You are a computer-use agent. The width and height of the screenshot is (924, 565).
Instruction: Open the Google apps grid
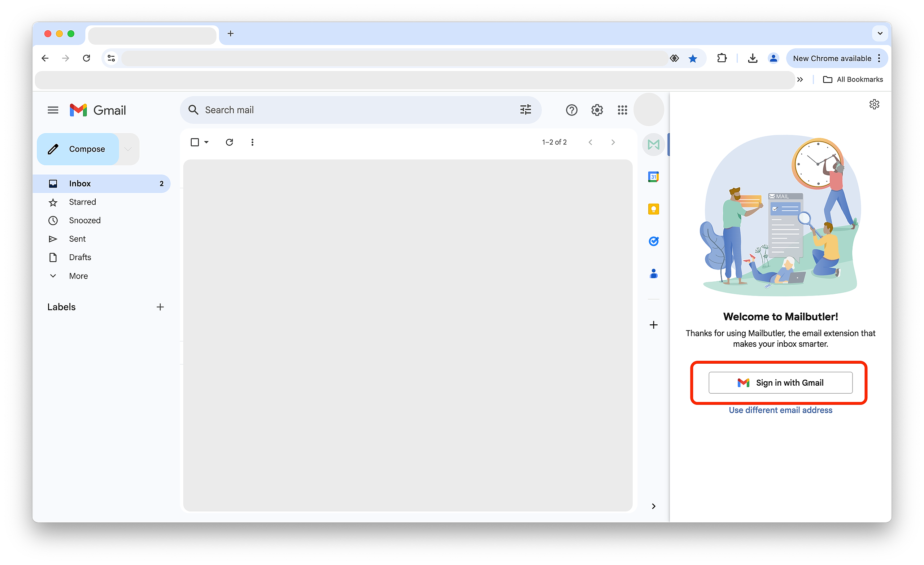(x=622, y=110)
